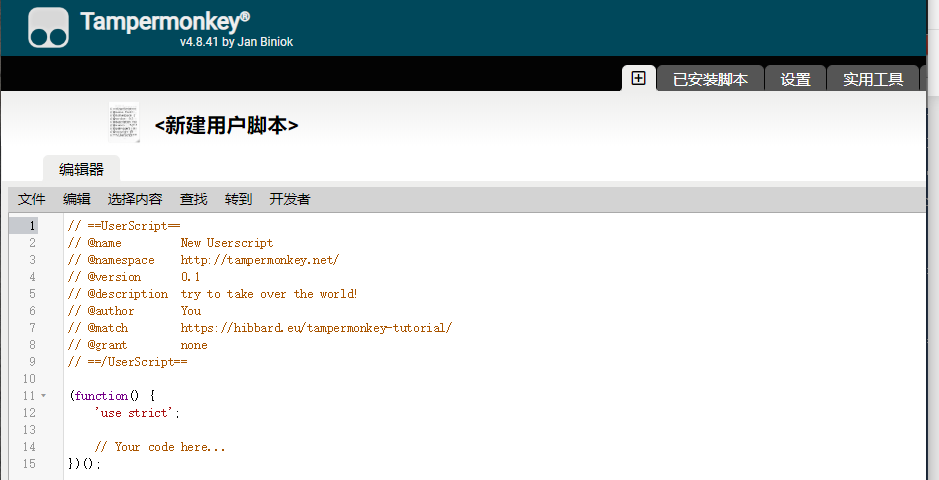
Task: Open the 设置 tab
Action: coord(795,79)
